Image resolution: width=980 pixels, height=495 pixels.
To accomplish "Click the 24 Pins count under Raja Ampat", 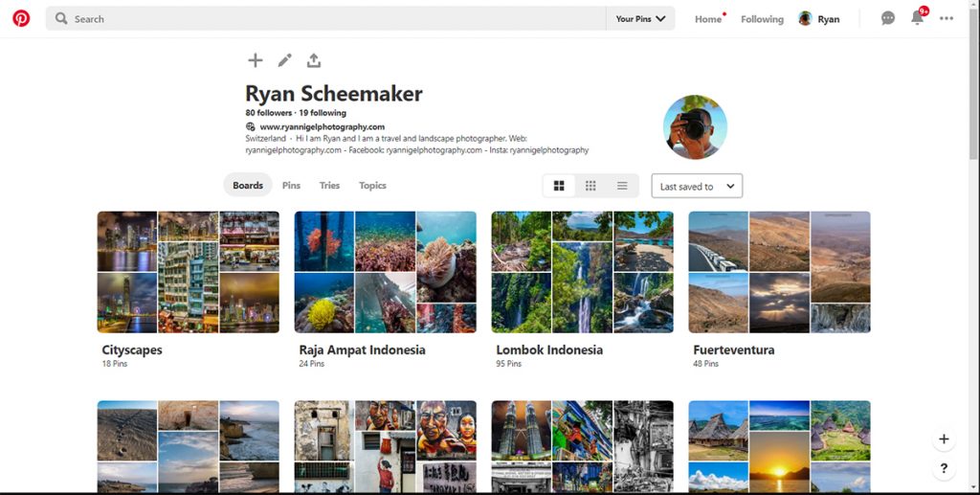I will (311, 364).
